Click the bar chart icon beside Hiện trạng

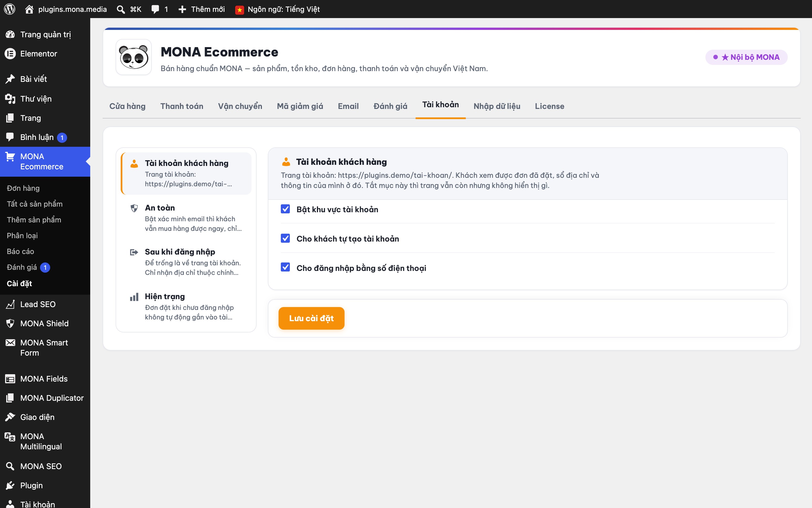click(x=134, y=297)
